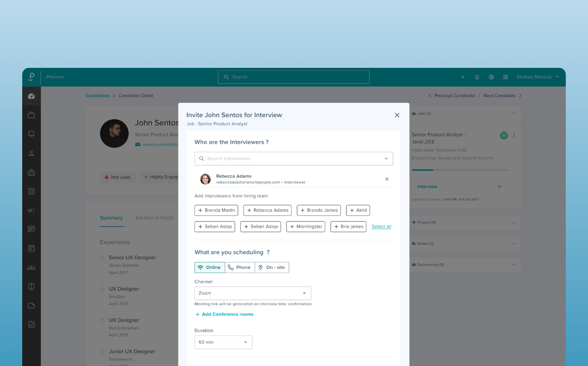Click the job progress bar
588x366 pixels.
460,170
